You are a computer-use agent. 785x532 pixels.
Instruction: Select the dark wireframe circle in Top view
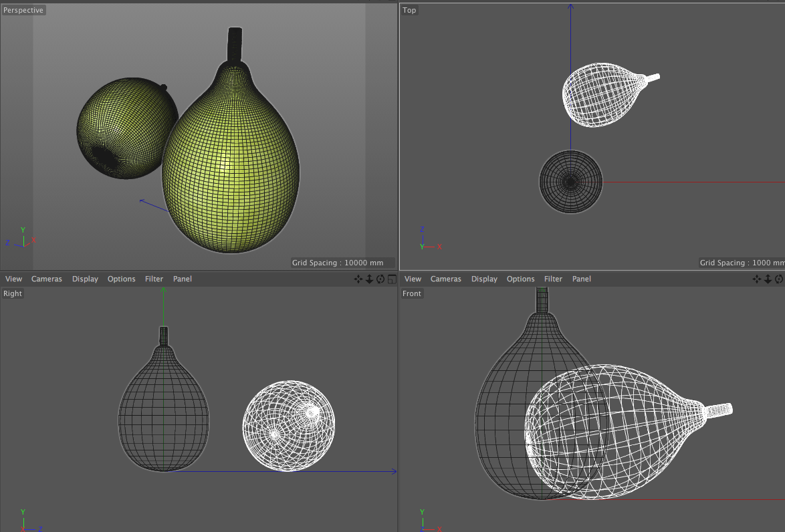pyautogui.click(x=571, y=182)
